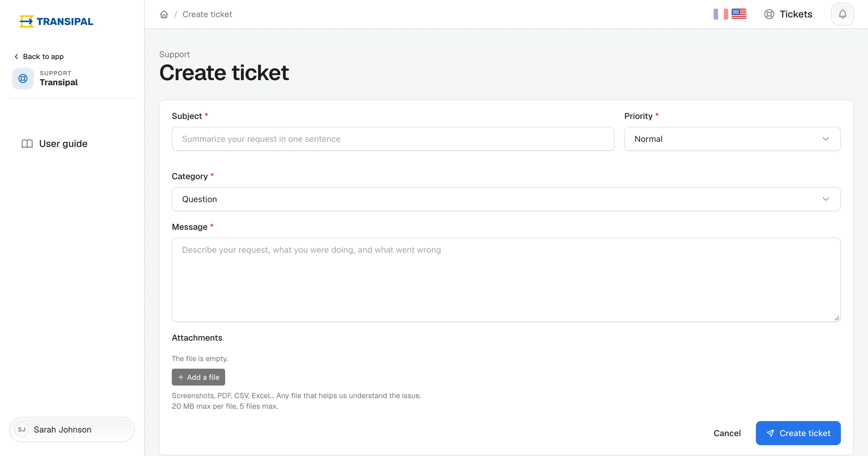
Task: Focus the Subject input field
Action: point(393,139)
